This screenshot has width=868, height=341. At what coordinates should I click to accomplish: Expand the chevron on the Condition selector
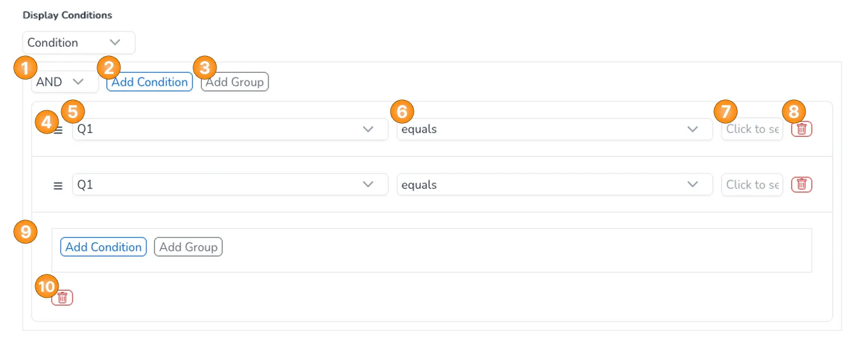[115, 42]
